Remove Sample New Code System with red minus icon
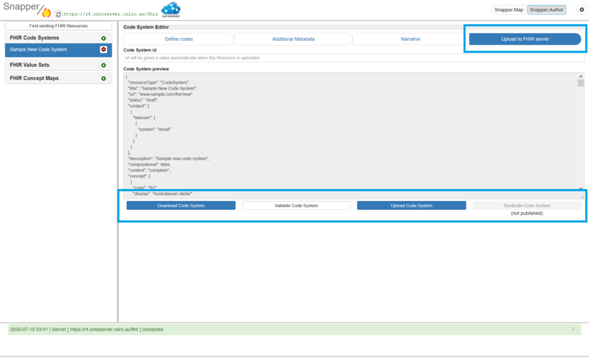This screenshot has width=589, height=364. point(104,49)
